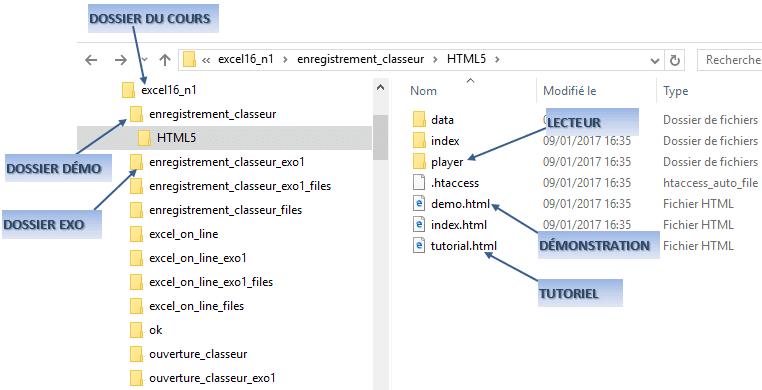
Task: Select enregistrement_classeur in the address path
Action: click(360, 60)
